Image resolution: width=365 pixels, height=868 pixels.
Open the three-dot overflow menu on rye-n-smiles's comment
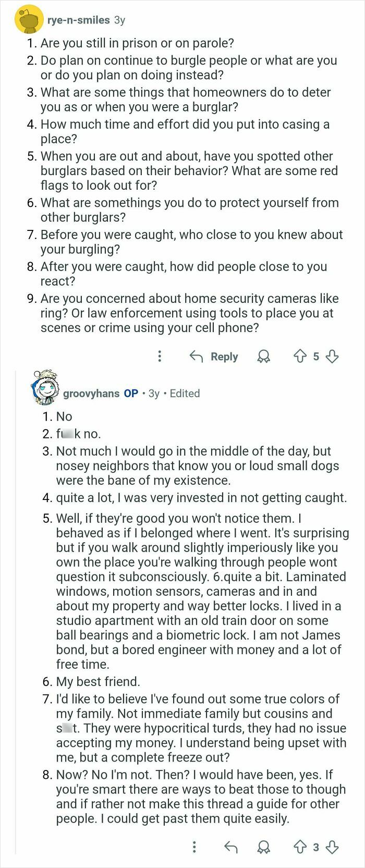click(160, 357)
